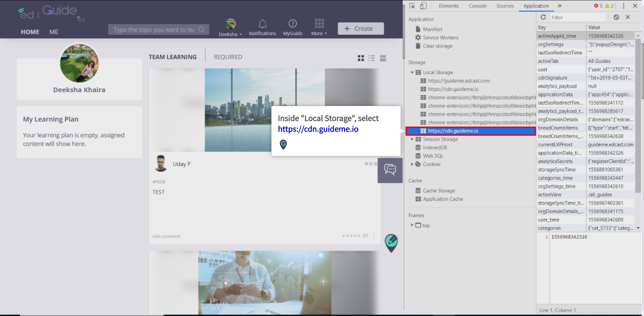
Task: Expand the Session Storage tree
Action: pos(412,139)
